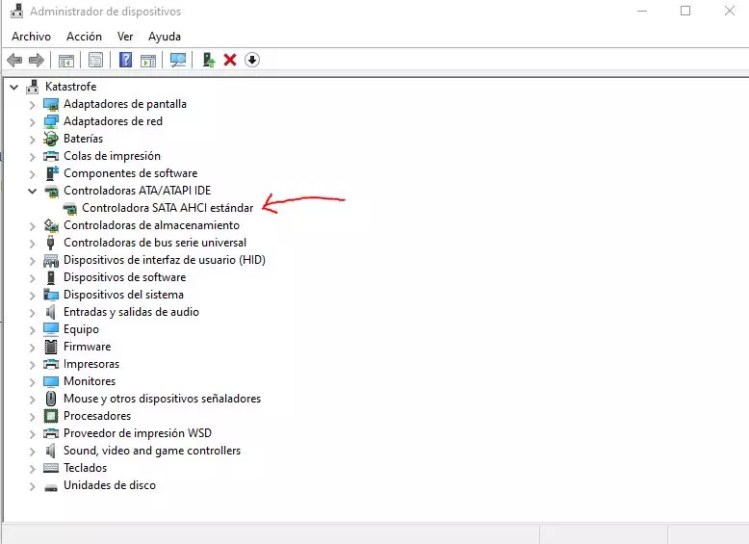Click the Controladoras ATA/ATAPI IDE icon
Screen dimensions: 749x544
pos(51,191)
